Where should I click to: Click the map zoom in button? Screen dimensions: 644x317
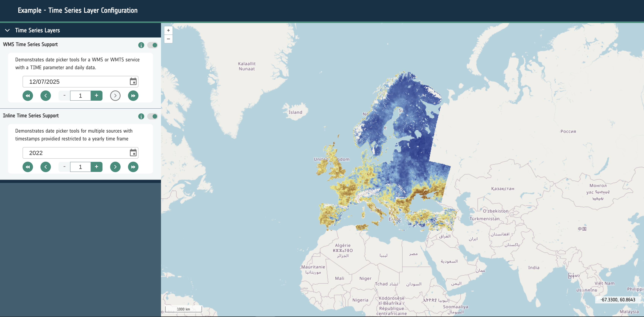[x=168, y=31]
